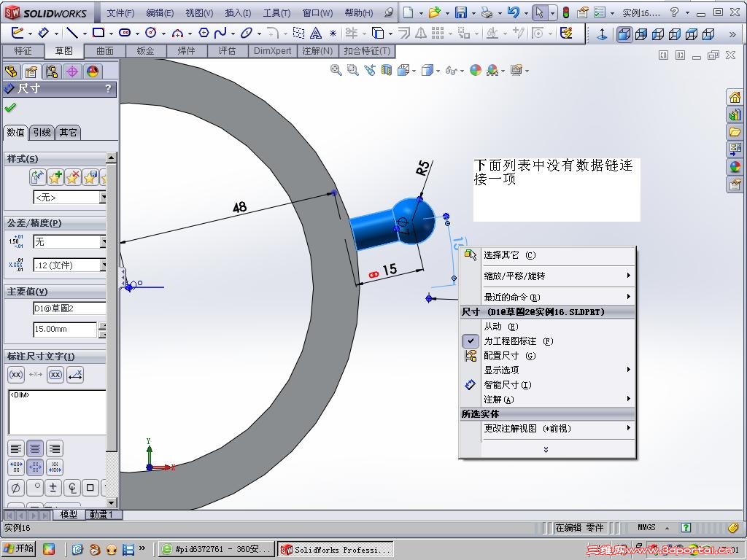747x560 pixels.
Task: Click Normal To view icon
Action: [602, 34]
